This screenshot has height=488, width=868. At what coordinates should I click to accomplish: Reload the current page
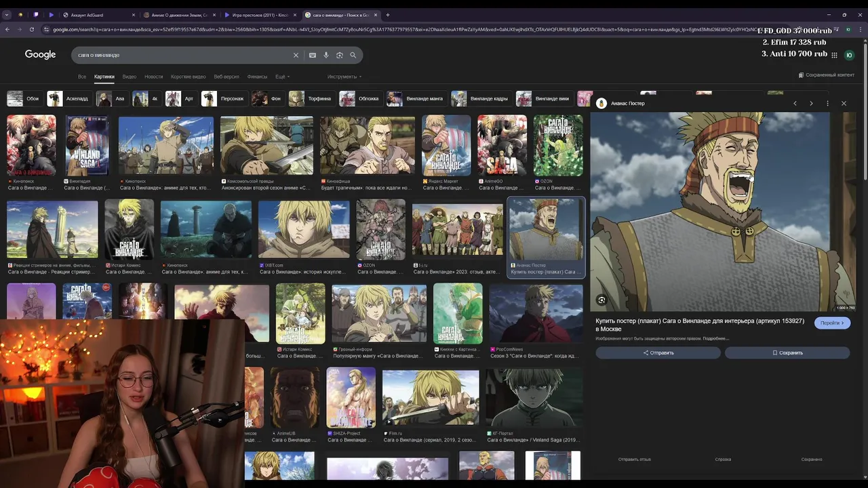pyautogui.click(x=32, y=29)
